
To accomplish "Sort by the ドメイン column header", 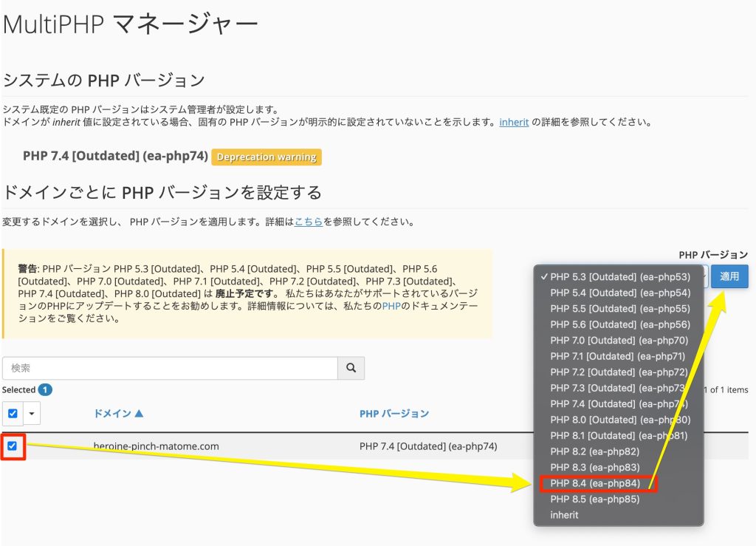I will (112, 414).
